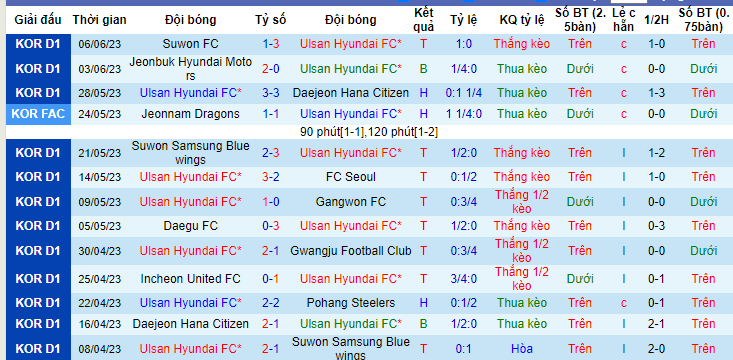Click the Giải đấu column header
The width and height of the screenshot is (733, 360).
pos(38,20)
